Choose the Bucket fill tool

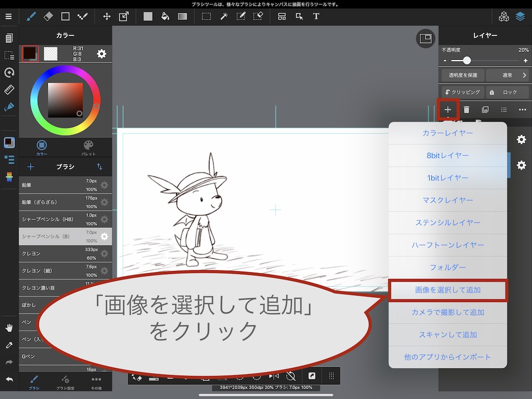point(165,16)
